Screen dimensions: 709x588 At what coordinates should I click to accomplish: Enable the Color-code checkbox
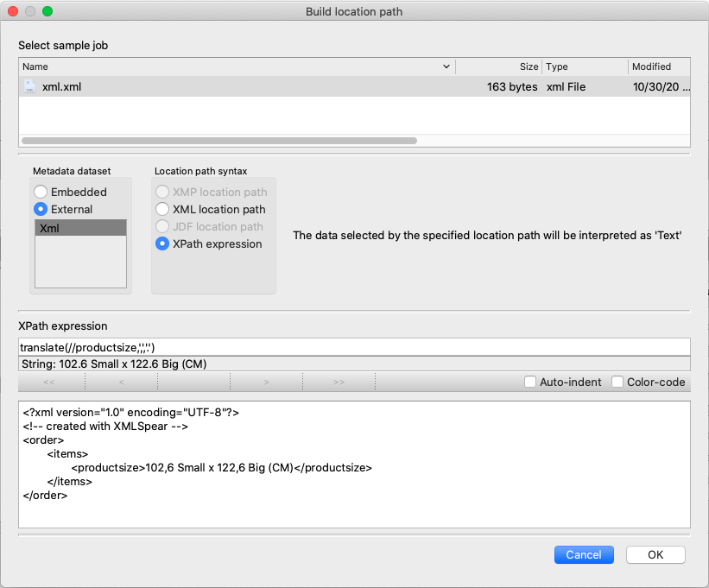point(617,382)
